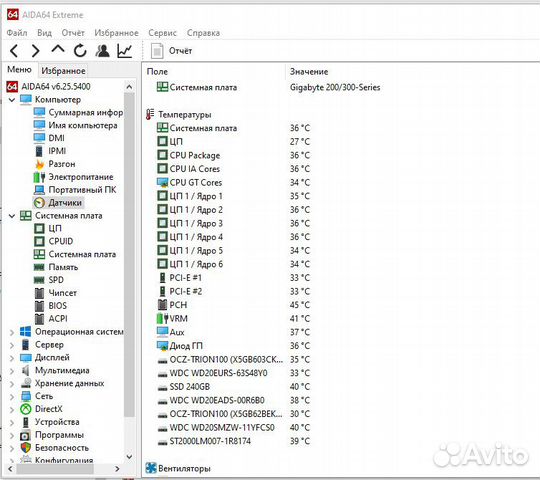This screenshot has height=480, width=540.
Task: Open the Файл menu
Action: pos(17,33)
